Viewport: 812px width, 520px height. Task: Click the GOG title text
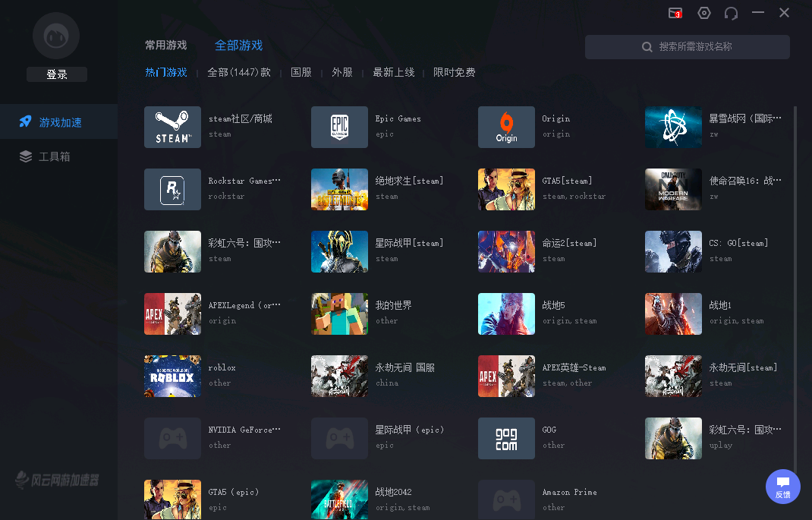tap(549, 430)
